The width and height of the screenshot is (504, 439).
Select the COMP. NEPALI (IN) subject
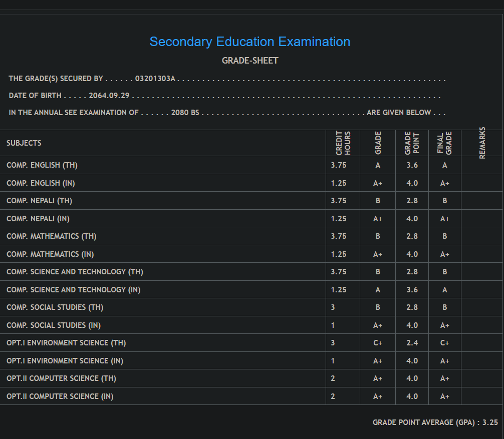(x=39, y=219)
